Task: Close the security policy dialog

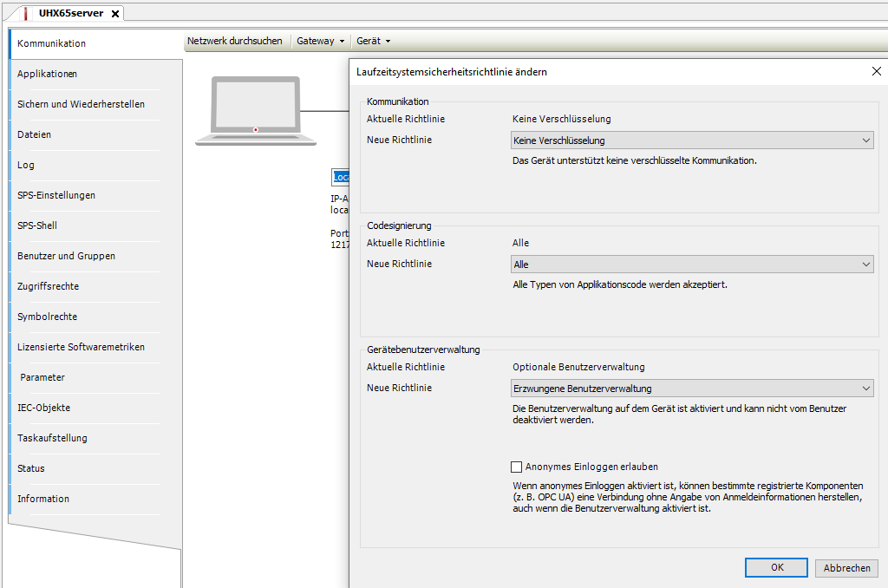Action: [876, 72]
